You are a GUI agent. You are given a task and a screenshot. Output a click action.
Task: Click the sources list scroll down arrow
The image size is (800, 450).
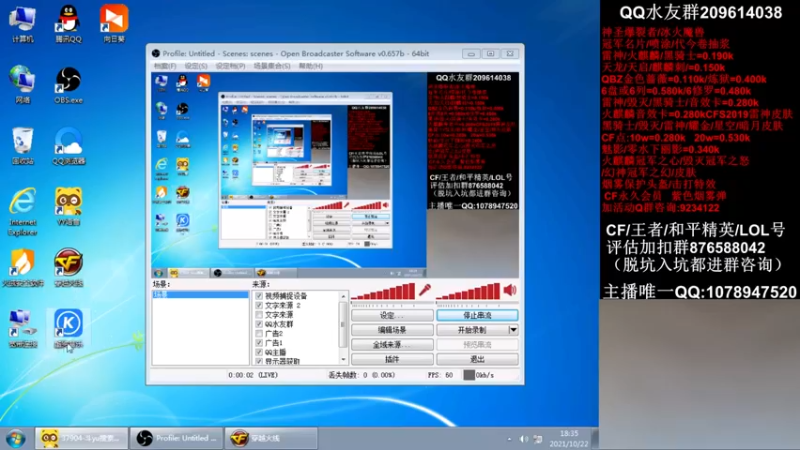[343, 360]
